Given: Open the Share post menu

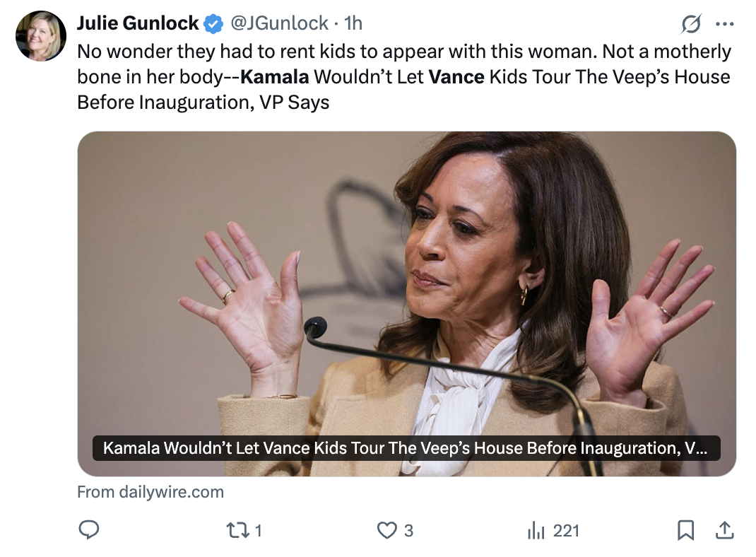Looking at the screenshot, I should coord(725,530).
